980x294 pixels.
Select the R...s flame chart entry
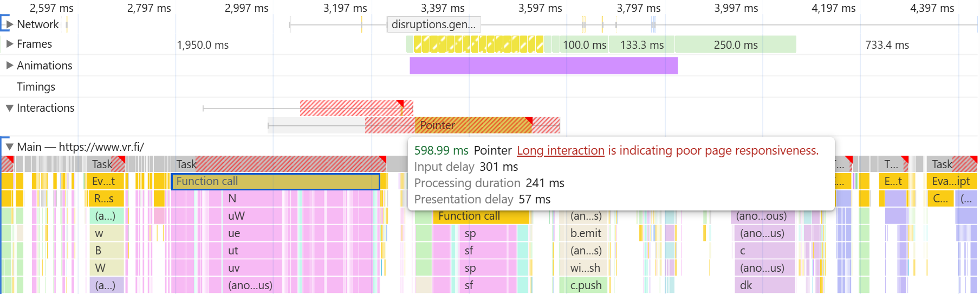[x=105, y=199]
